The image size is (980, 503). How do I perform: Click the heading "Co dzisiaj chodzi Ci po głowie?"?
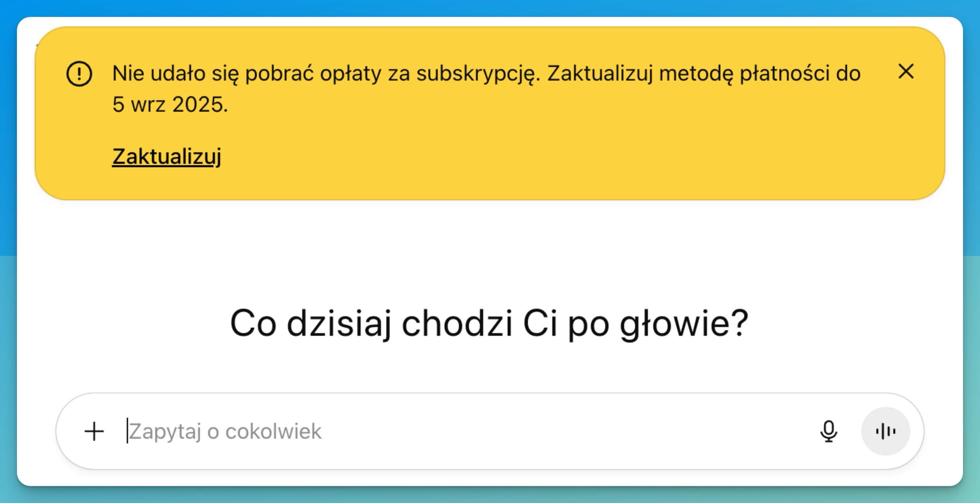[489, 324]
